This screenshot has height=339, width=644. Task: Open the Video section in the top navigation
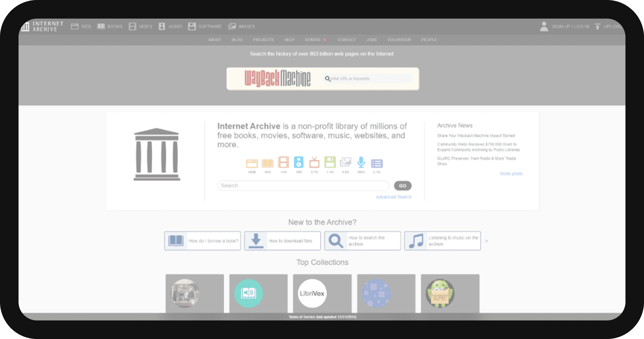click(x=140, y=27)
